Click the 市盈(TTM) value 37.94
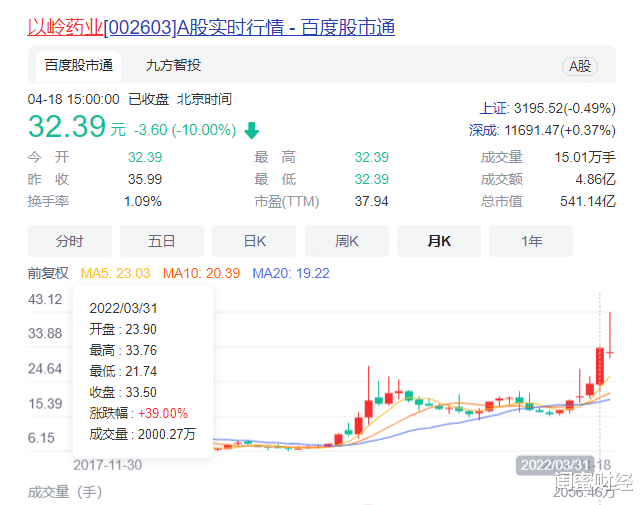This screenshot has width=644, height=505. pyautogui.click(x=371, y=202)
